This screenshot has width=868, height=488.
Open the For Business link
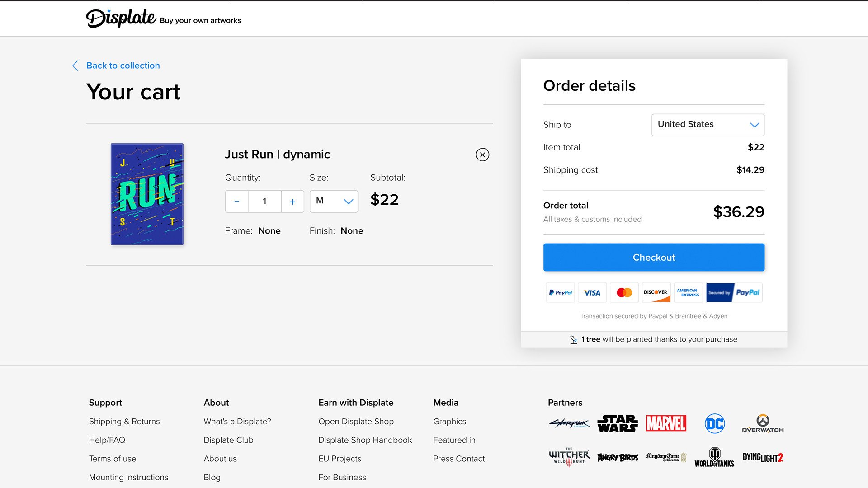point(342,477)
